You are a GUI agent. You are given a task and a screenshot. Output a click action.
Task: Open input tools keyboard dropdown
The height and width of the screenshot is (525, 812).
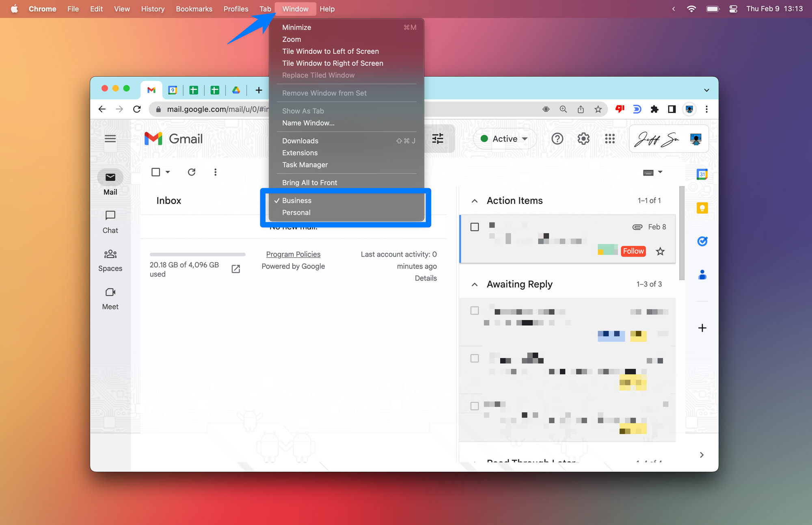[652, 172]
